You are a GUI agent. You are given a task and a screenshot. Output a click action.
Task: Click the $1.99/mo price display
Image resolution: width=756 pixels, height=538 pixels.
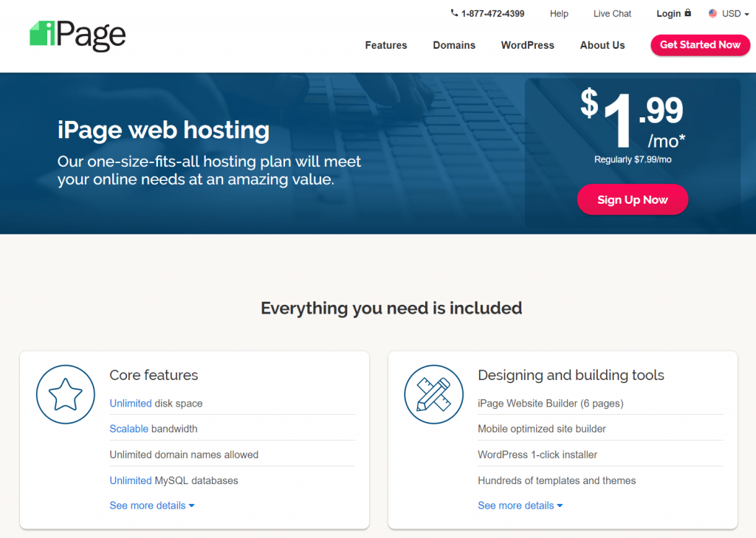pos(633,119)
